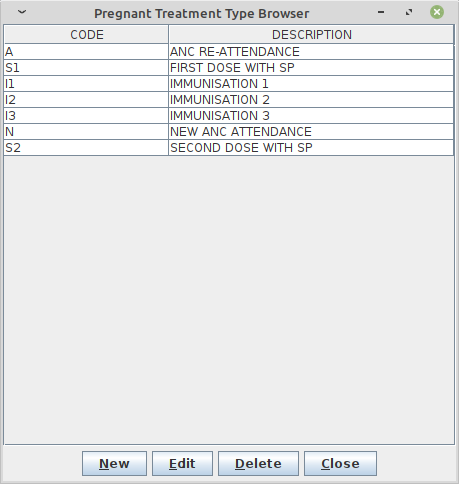
Task: Click code cell S1
Action: coord(86,68)
